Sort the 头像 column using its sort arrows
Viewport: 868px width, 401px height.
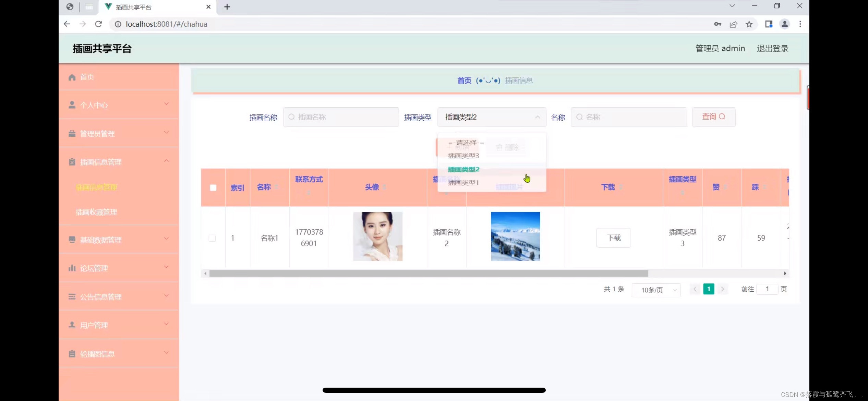tap(385, 187)
